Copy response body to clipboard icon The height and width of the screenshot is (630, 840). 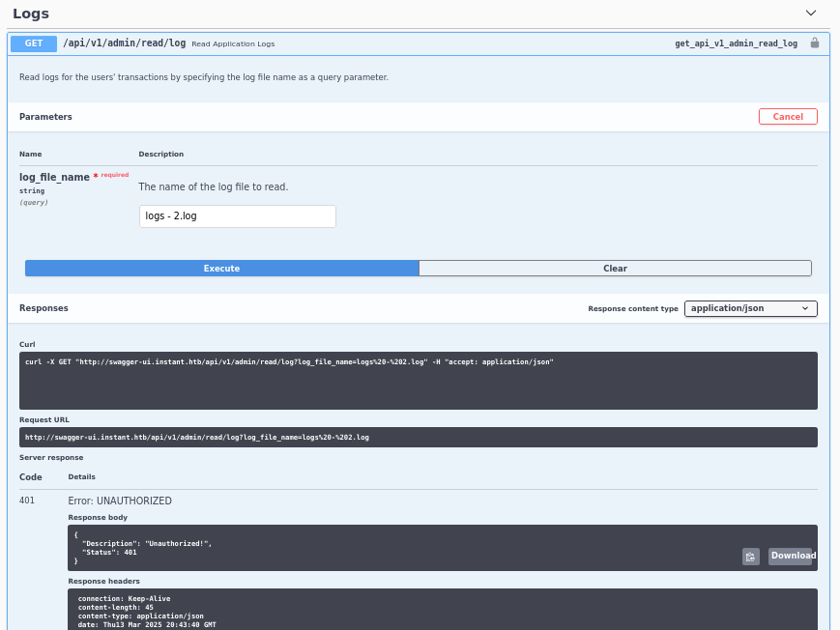click(750, 557)
